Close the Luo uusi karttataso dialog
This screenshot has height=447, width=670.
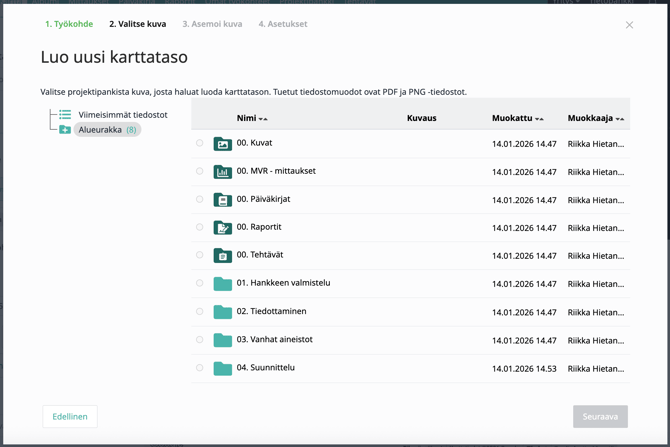point(629,25)
